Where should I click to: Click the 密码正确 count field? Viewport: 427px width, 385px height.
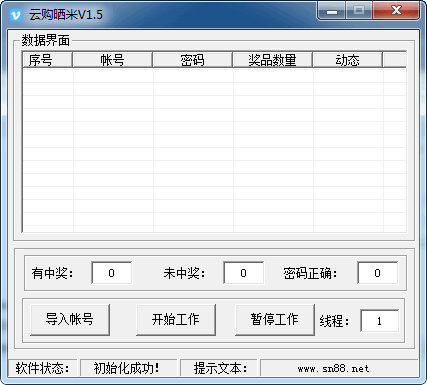(x=377, y=273)
